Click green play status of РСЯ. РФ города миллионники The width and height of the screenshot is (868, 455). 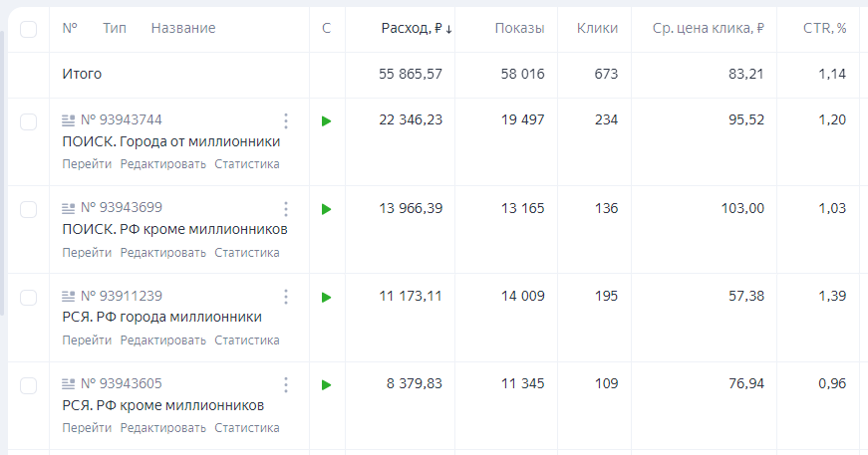(x=327, y=297)
